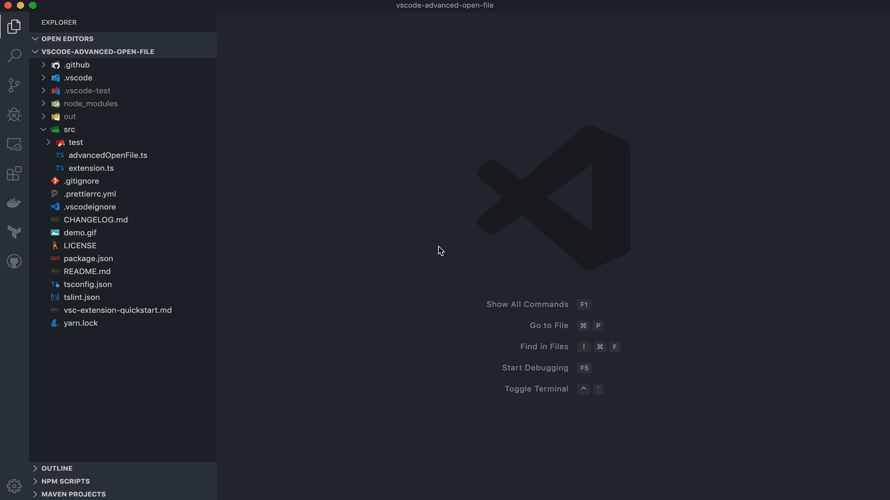Image resolution: width=890 pixels, height=500 pixels.
Task: Click the EXPLORER panel title
Action: pyautogui.click(x=59, y=23)
